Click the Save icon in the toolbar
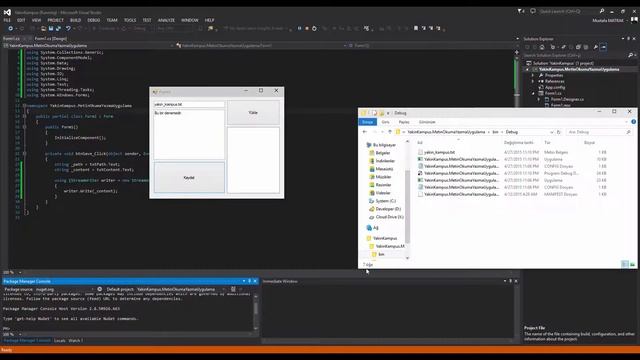The height and width of the screenshot is (360, 640). coord(51,29)
